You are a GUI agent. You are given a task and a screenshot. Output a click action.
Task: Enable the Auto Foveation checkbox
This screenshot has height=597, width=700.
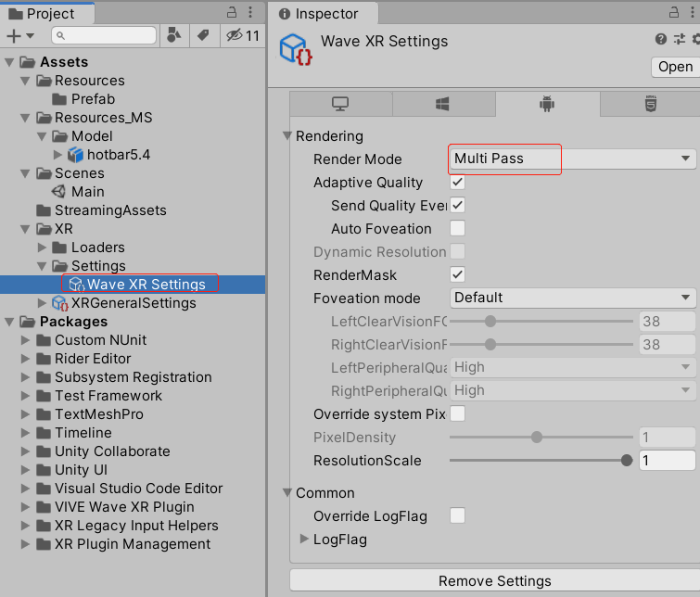457,229
